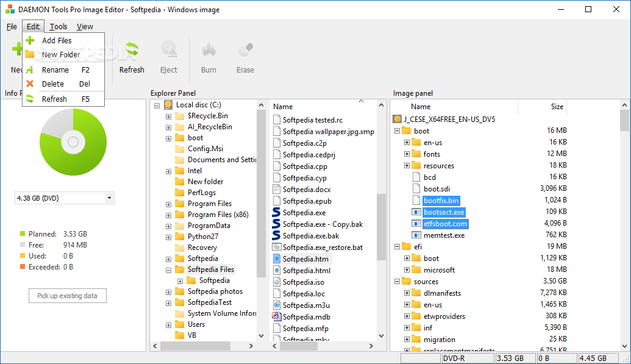
Task: Click the Rename icon in Edit menu
Action: [30, 70]
